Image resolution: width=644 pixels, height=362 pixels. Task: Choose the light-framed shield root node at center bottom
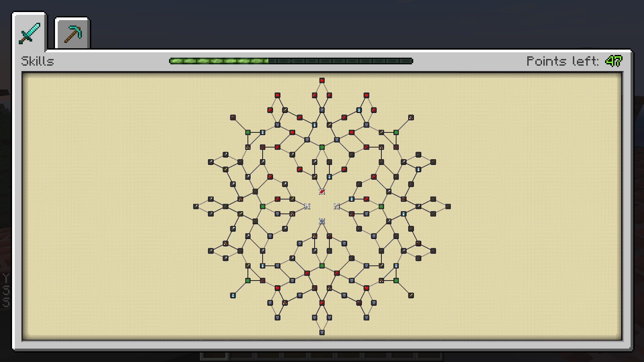click(322, 221)
